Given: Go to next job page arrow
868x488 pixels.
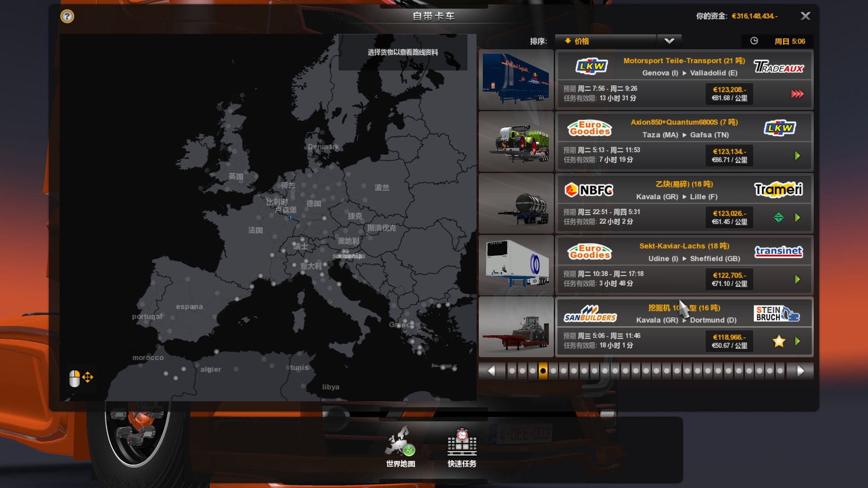Looking at the screenshot, I should click(x=800, y=371).
